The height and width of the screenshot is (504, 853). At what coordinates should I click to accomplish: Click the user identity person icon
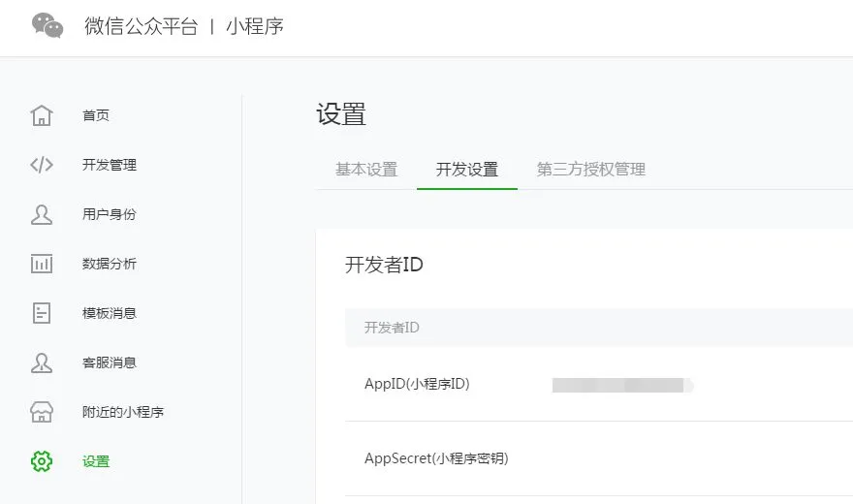42,214
